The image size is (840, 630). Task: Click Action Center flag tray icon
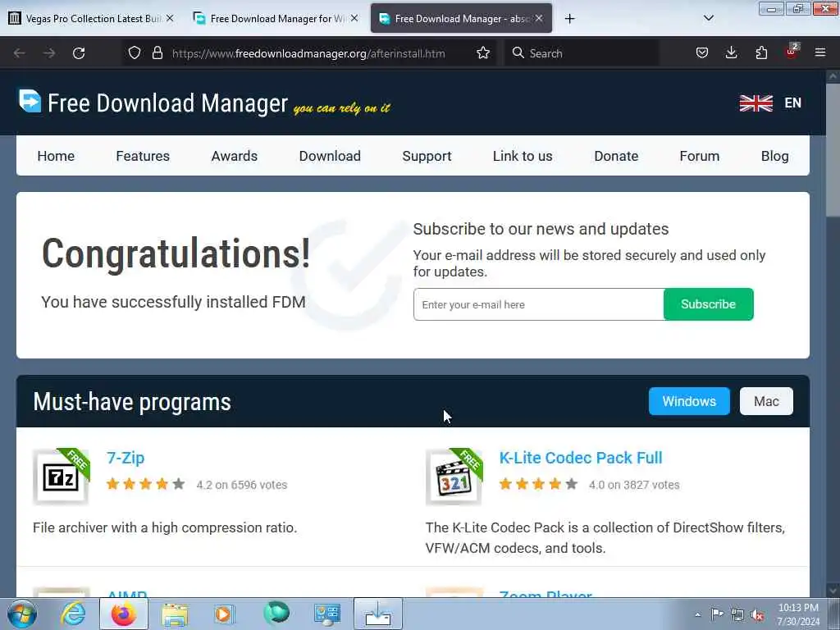(717, 614)
